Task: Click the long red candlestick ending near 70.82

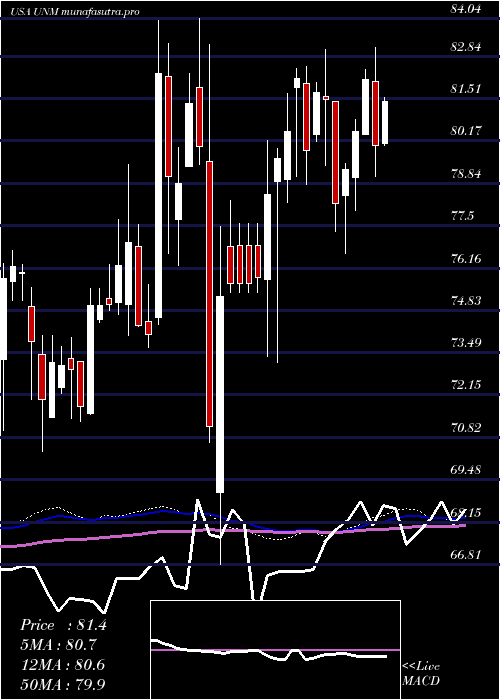Action: 209,294
